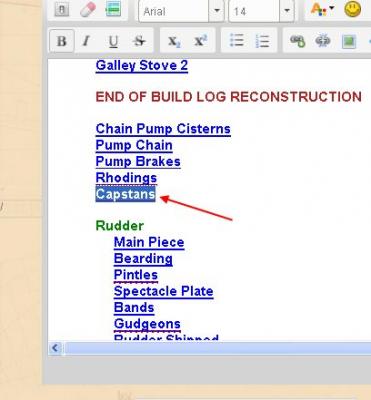This screenshot has height=400, width=371.
Task: Insert image using picture icon
Action: coord(349,41)
